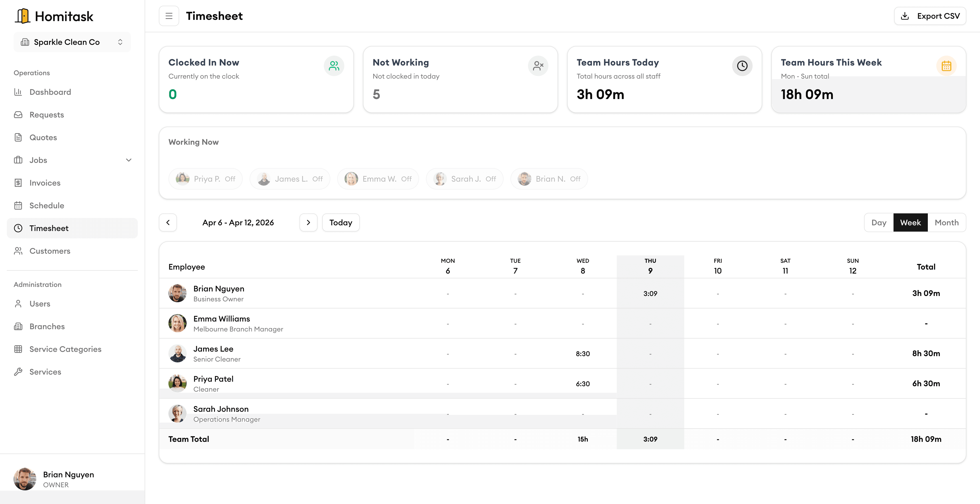Open the Timesheet tab in sidebar

click(x=49, y=228)
